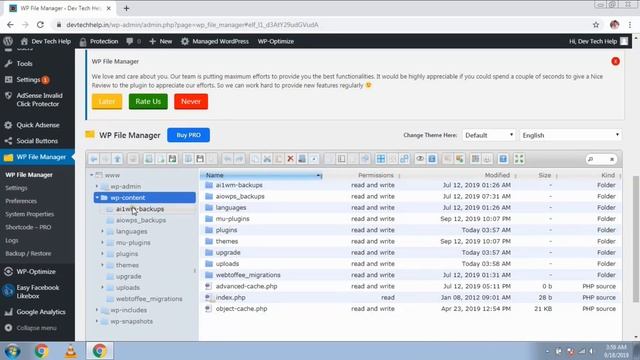Click the yellow Later button
640x360 pixels.
point(107,102)
